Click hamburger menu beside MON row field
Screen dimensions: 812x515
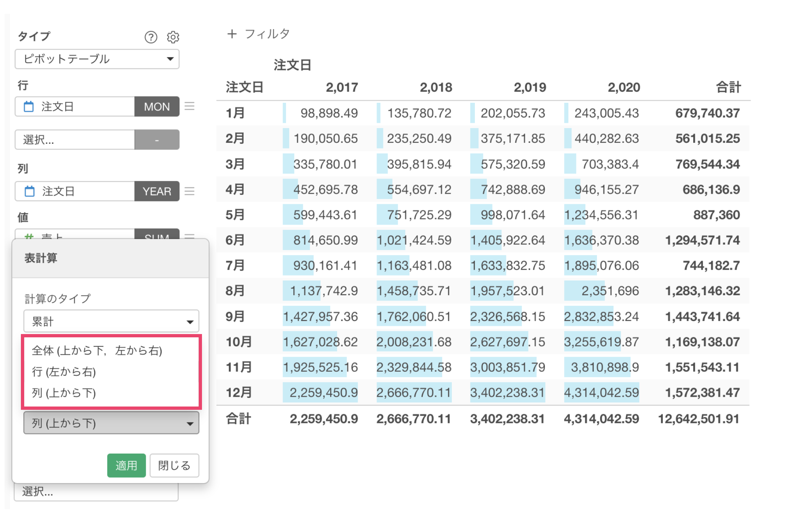(x=189, y=106)
